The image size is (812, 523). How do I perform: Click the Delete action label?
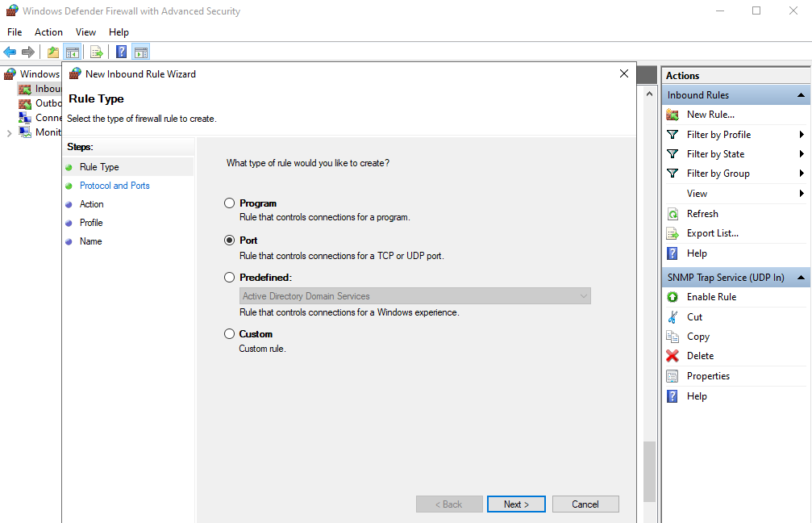[x=700, y=356]
